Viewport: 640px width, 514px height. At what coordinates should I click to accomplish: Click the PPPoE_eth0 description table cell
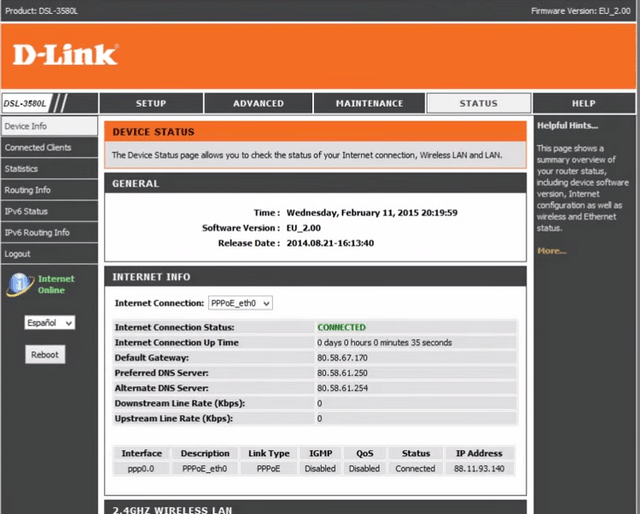204,469
